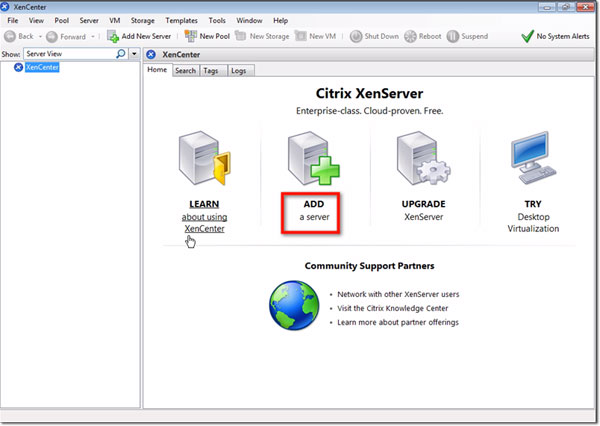Image resolution: width=600 pixels, height=426 pixels.
Task: Click New Pool label text
Action: tap(215, 36)
